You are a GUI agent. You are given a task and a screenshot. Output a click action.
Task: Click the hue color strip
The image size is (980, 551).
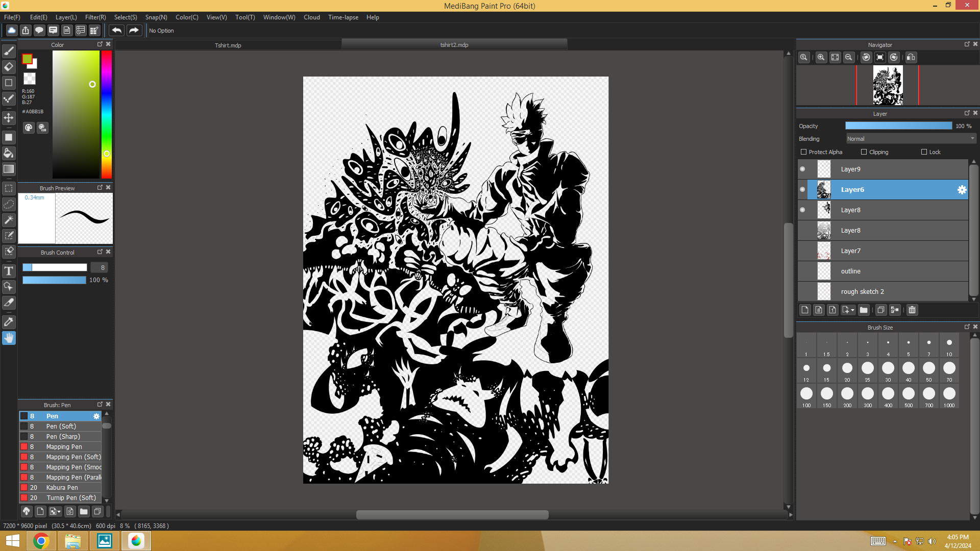tap(106, 114)
